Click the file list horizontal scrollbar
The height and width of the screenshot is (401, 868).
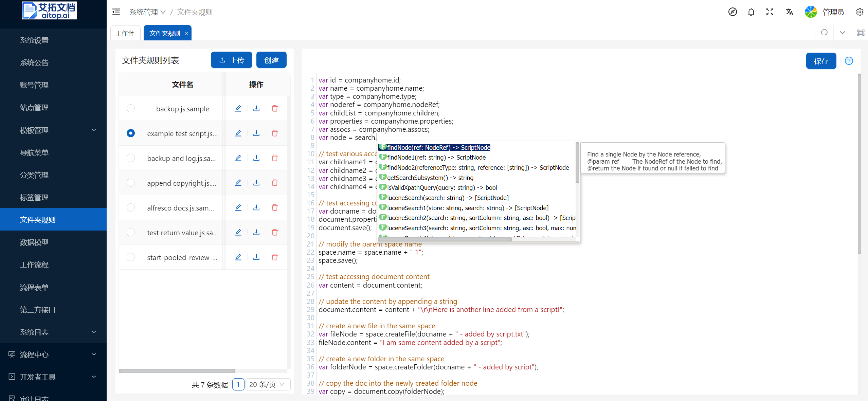[177, 371]
